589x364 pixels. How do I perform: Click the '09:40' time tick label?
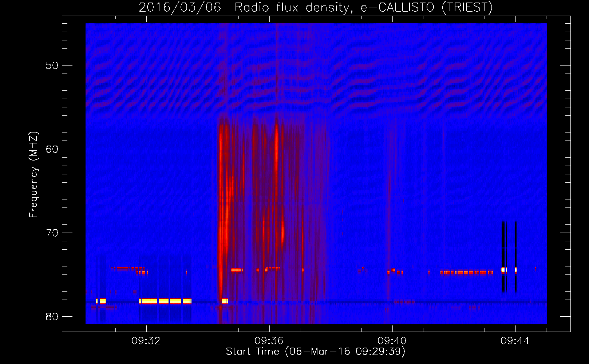pyautogui.click(x=392, y=341)
